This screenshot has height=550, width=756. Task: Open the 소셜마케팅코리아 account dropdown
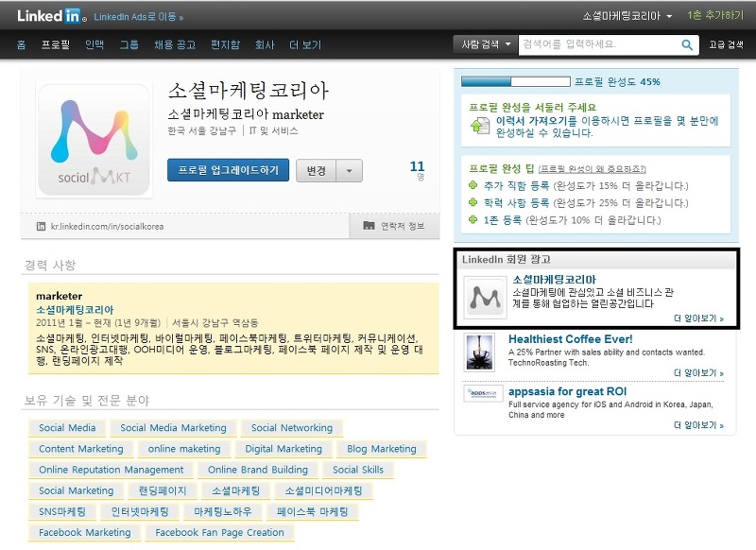tap(627, 16)
